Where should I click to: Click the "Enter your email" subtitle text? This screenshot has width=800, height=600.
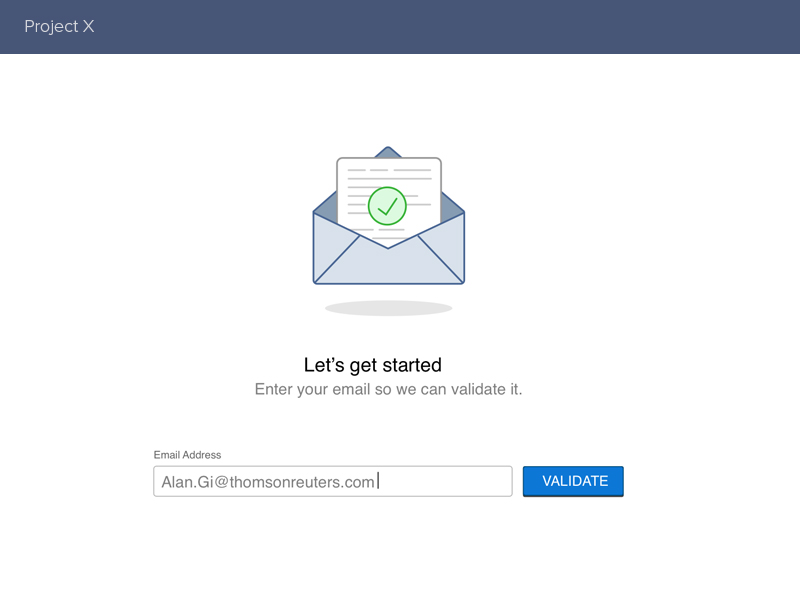[x=388, y=389]
